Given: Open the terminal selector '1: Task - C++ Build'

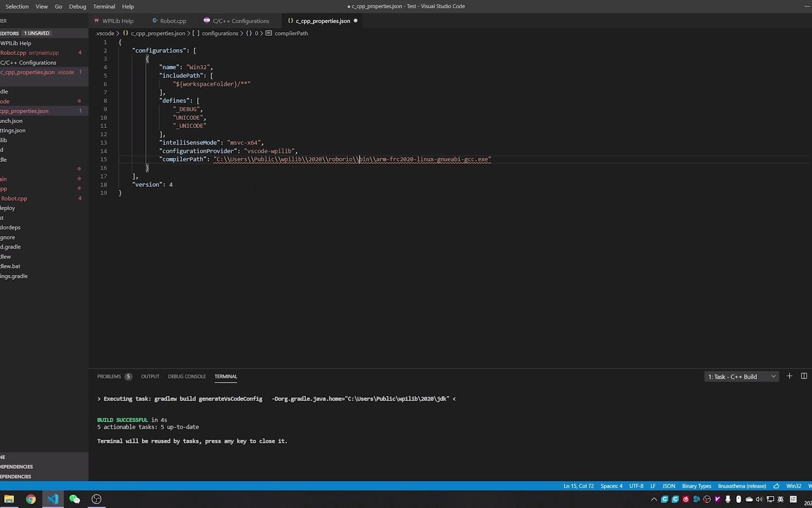Looking at the screenshot, I should click(x=742, y=376).
